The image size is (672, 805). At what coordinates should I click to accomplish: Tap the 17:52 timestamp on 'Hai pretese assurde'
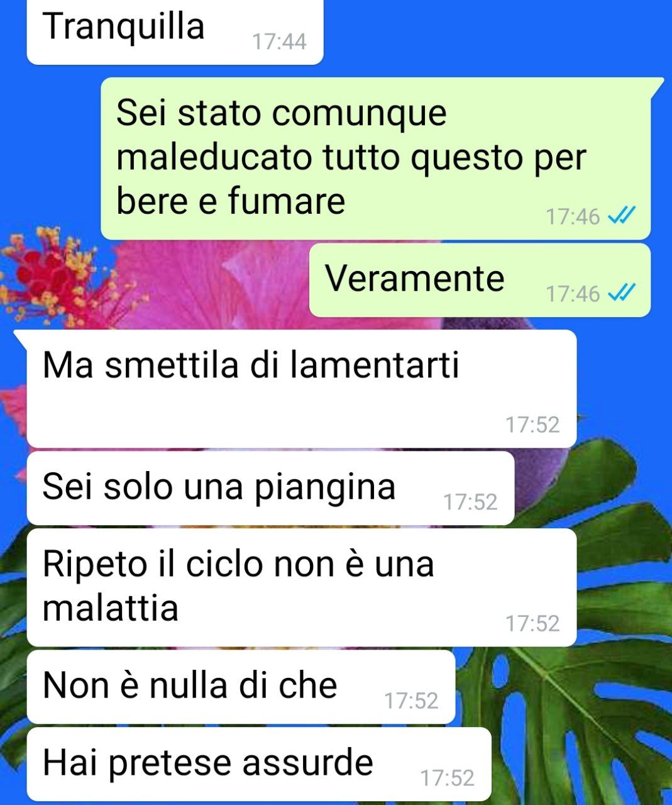pyautogui.click(x=447, y=778)
